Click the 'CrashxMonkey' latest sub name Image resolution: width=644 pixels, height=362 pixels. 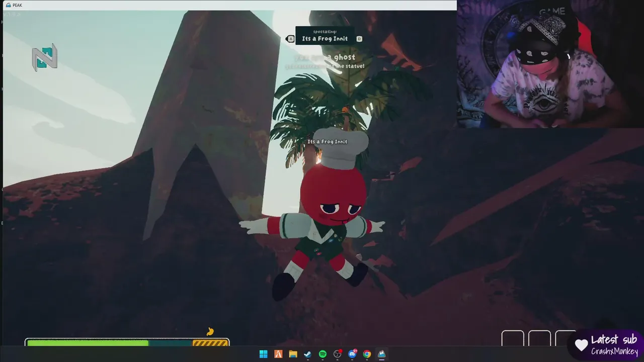point(614,350)
